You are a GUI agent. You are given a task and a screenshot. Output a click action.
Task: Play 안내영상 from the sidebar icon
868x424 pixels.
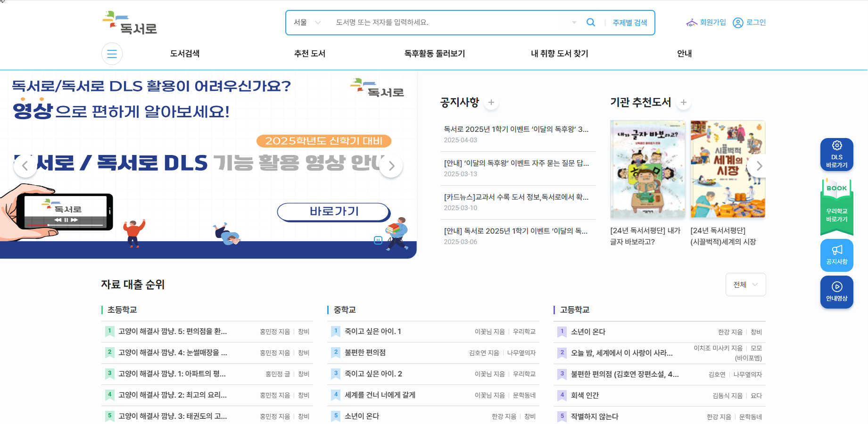click(836, 292)
